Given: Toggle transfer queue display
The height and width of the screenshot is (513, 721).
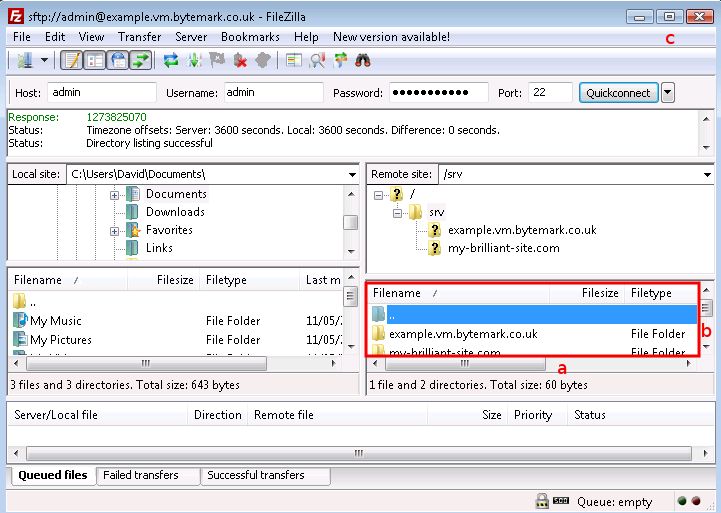Looking at the screenshot, I should tap(141, 60).
